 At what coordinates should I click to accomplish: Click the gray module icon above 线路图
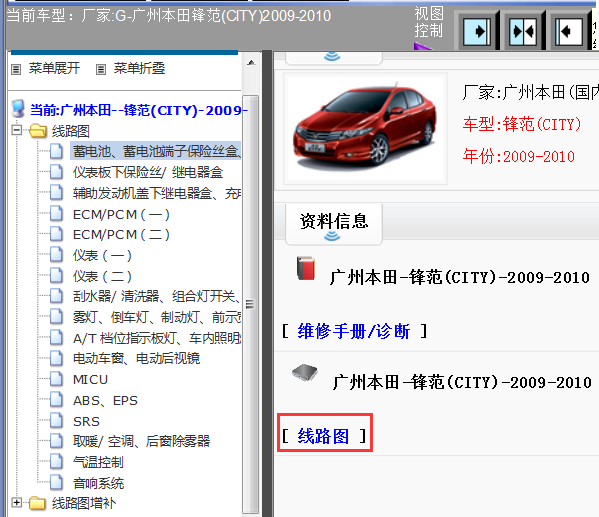[x=304, y=372]
